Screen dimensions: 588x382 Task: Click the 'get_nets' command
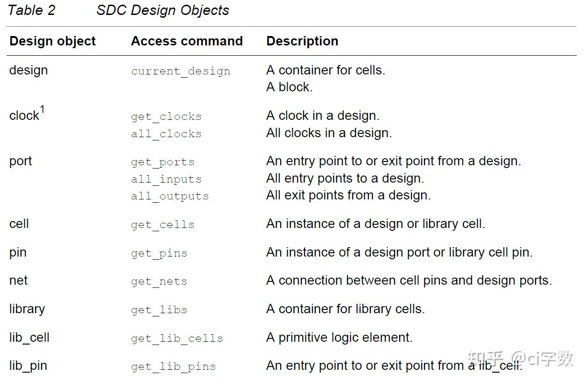(159, 282)
